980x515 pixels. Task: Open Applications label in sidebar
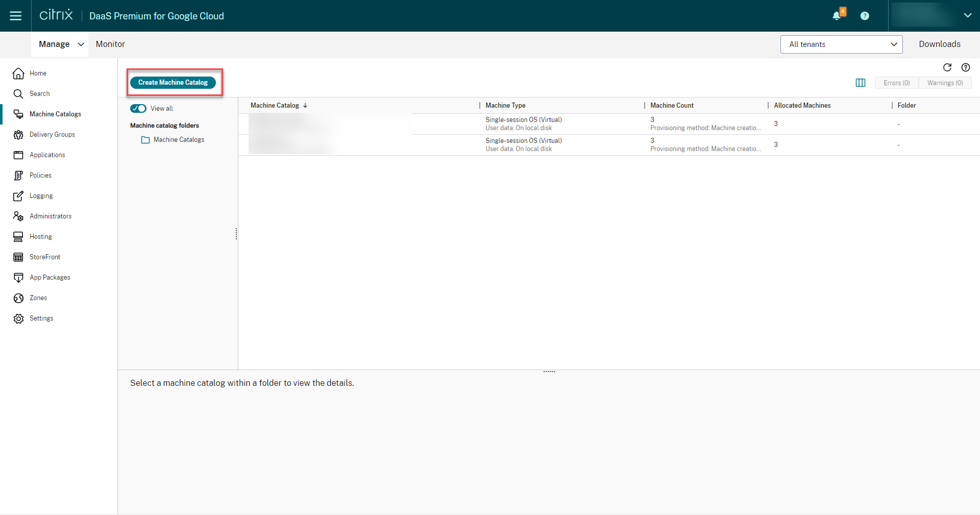coord(47,155)
